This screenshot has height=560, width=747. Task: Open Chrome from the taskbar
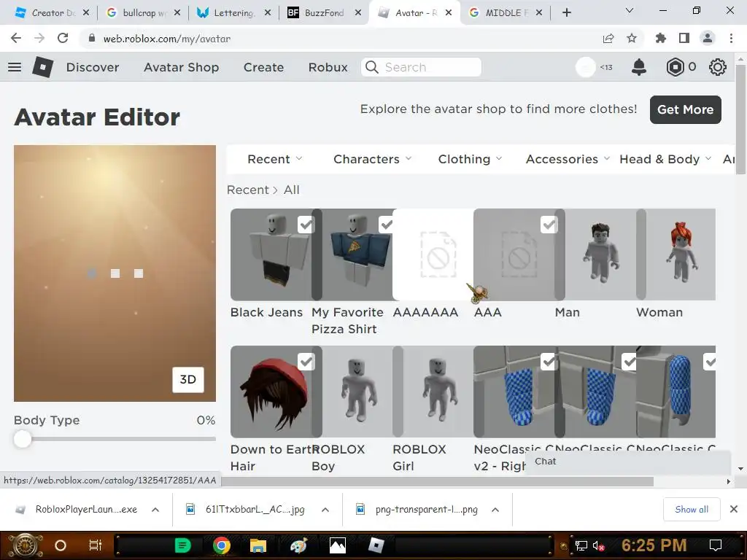222,545
